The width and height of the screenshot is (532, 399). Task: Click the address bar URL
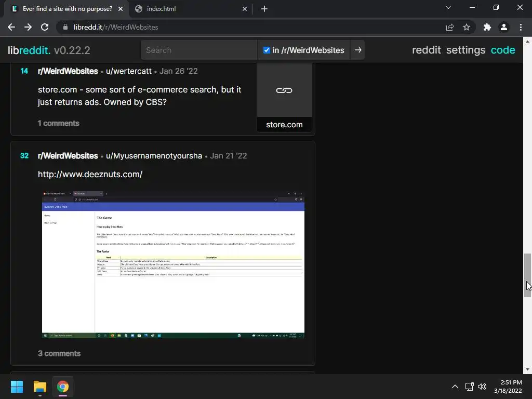116,27
